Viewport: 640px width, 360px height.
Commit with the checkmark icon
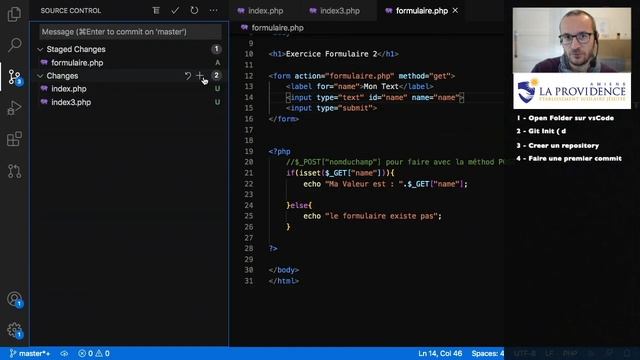175,11
